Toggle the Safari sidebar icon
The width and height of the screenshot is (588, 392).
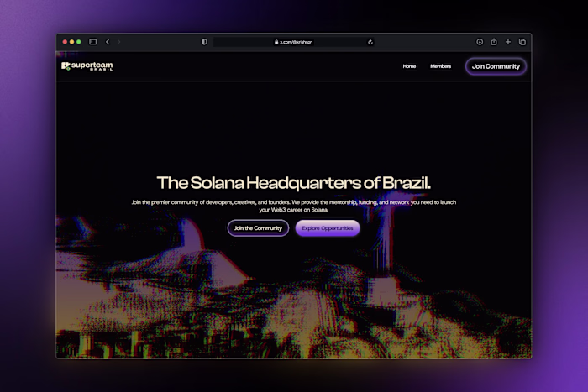click(93, 42)
